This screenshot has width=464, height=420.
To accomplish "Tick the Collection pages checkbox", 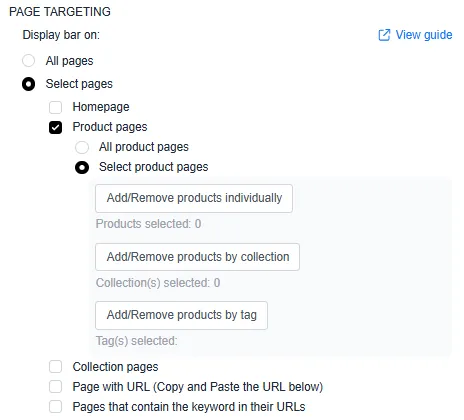I will (55, 366).
